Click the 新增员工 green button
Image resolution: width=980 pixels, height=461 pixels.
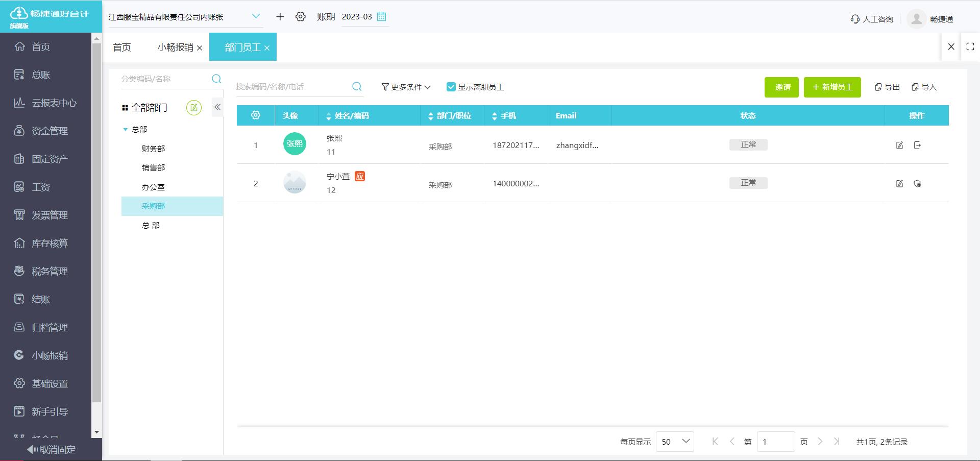pyautogui.click(x=832, y=87)
